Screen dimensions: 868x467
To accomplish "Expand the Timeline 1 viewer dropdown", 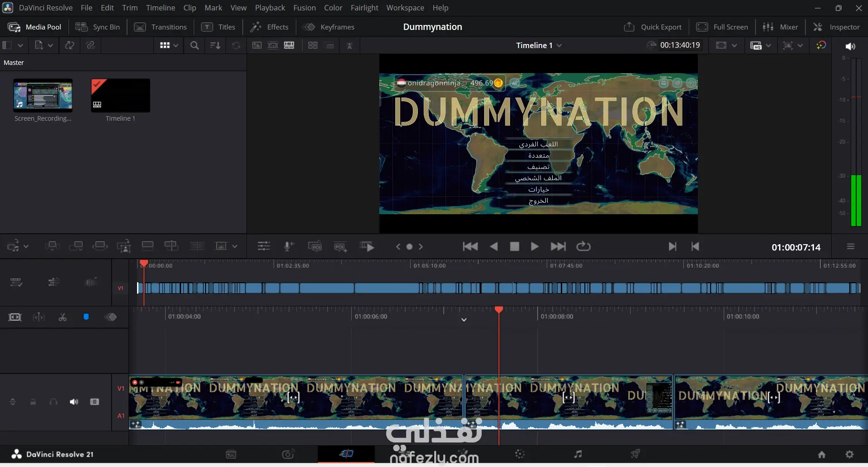I will [x=559, y=45].
